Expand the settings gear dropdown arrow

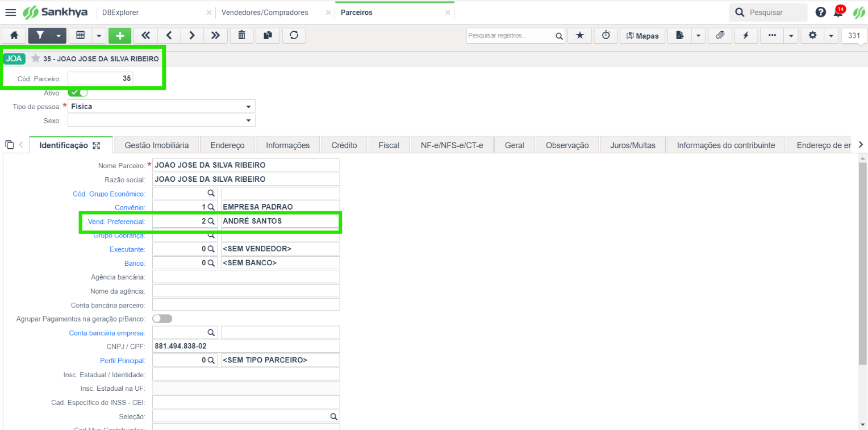pyautogui.click(x=831, y=35)
